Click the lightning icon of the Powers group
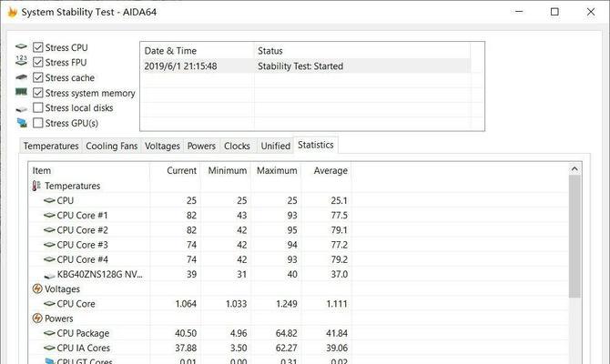 click(37, 318)
